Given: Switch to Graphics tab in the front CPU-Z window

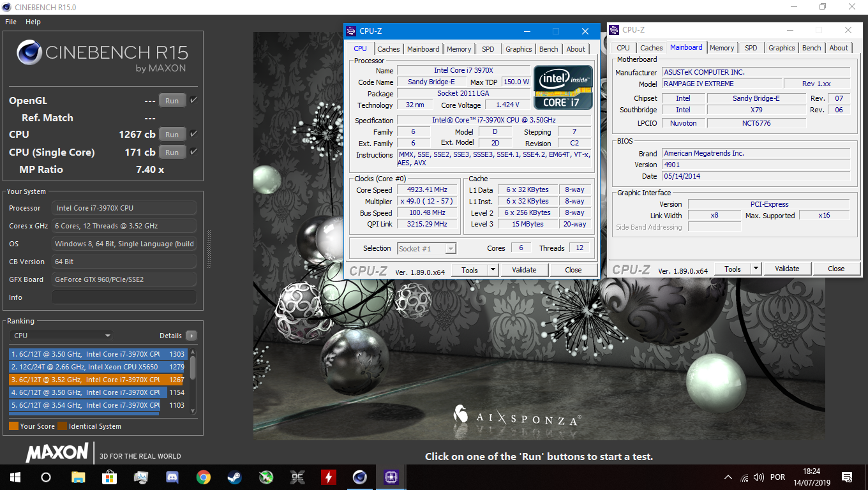Looking at the screenshot, I should pyautogui.click(x=519, y=49).
